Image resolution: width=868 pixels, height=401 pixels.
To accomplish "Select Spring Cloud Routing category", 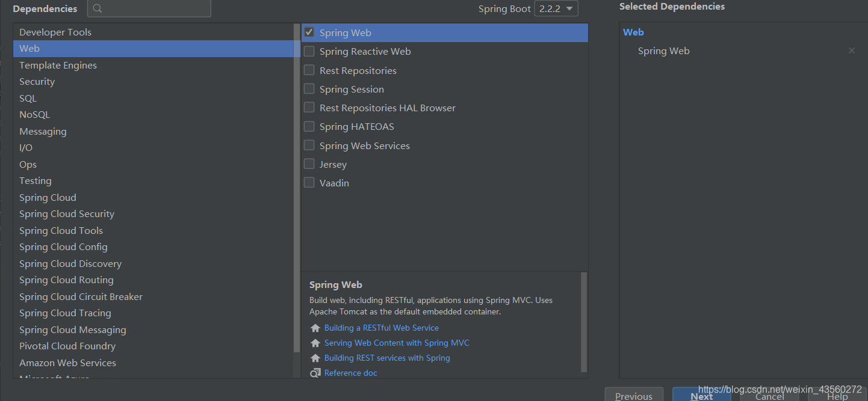I will tap(153, 280).
